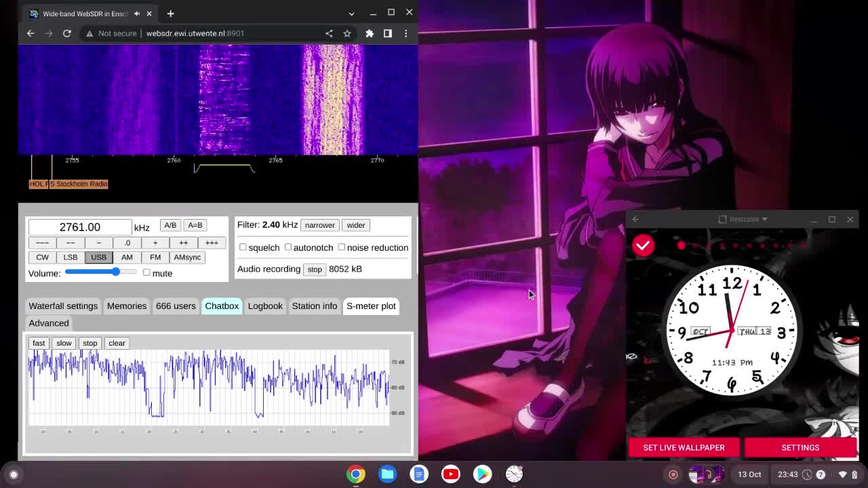Make filter narrower
This screenshot has width=868, height=488.
click(319, 225)
